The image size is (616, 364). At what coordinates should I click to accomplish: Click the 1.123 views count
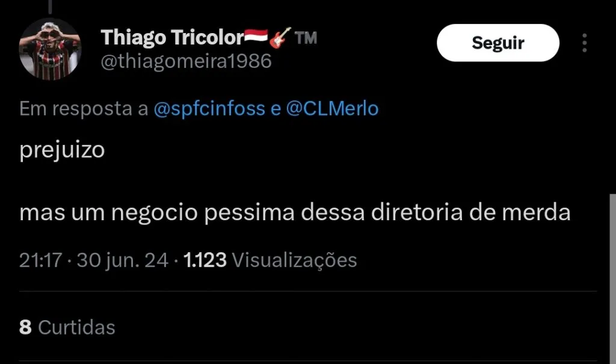[205, 261]
